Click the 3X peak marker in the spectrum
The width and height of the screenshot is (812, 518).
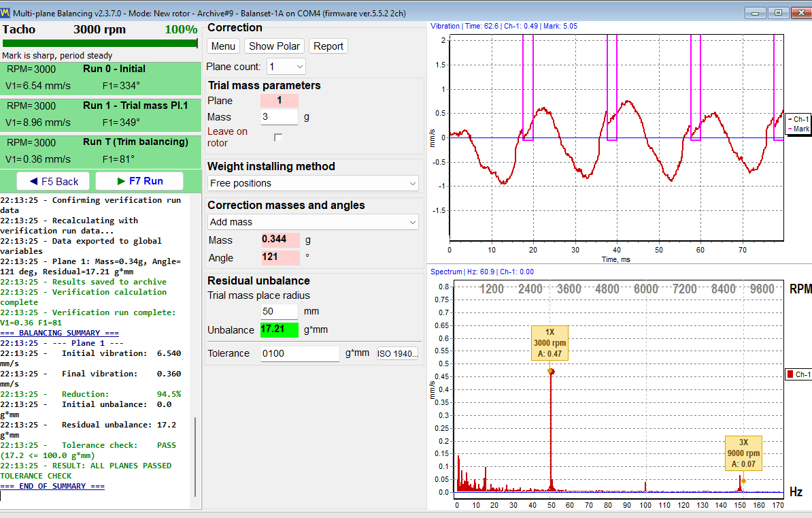tap(743, 481)
